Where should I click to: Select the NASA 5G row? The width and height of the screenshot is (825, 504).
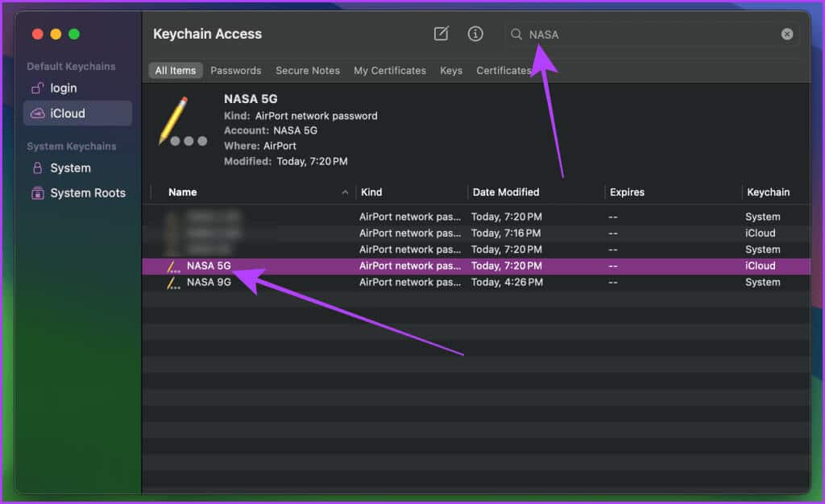[x=476, y=266]
